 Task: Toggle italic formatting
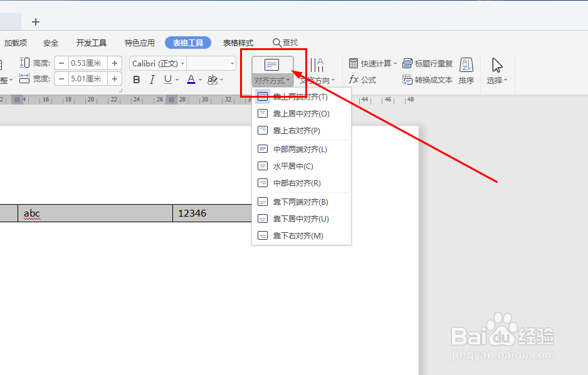click(x=152, y=80)
